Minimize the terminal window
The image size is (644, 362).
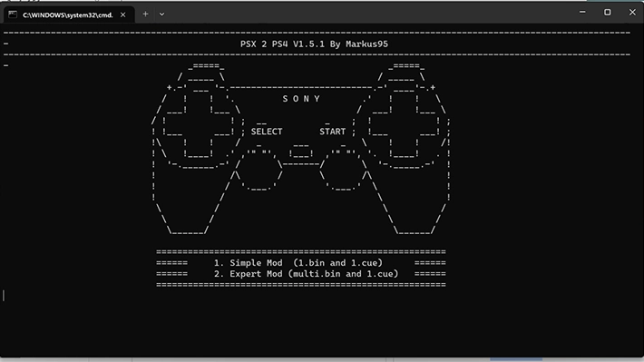[x=582, y=13]
